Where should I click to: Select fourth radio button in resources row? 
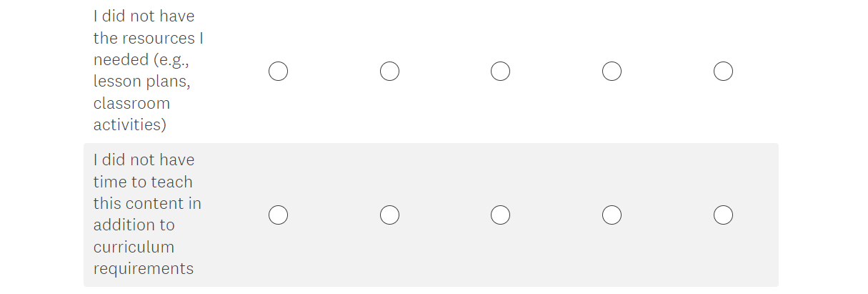[x=612, y=72]
